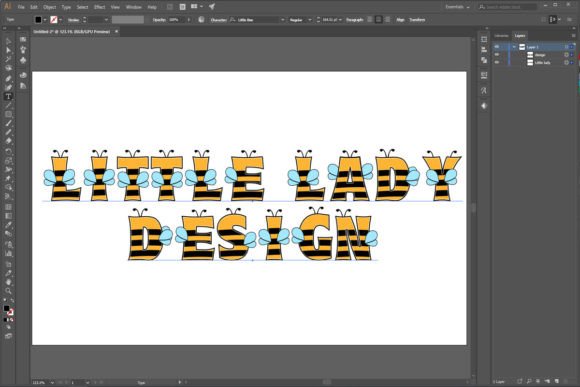The height and width of the screenshot is (387, 580).
Task: Open the Pathfinder panel icon in dock
Action: (484, 60)
